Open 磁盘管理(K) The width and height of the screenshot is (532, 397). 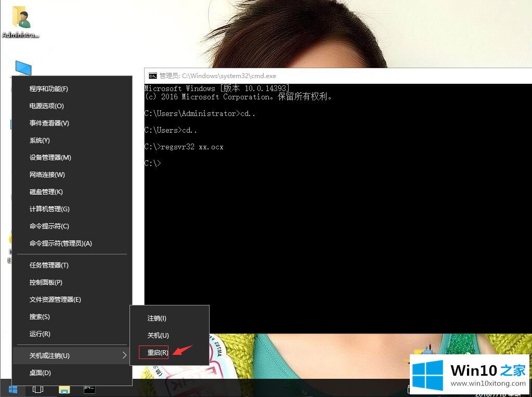(72, 192)
